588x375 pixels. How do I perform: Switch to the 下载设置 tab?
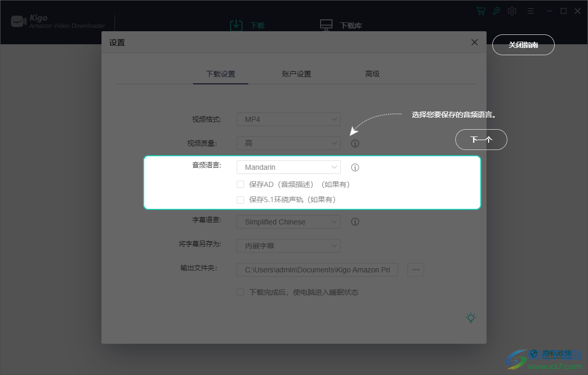[x=221, y=74]
